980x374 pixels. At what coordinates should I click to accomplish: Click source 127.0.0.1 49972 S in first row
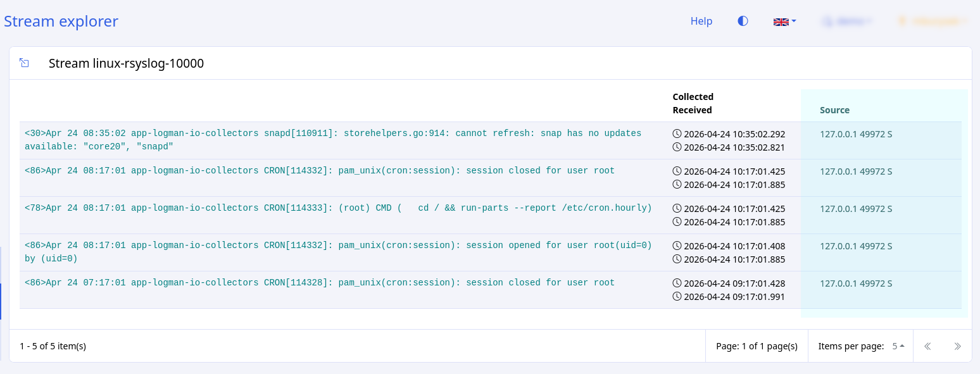(x=855, y=134)
